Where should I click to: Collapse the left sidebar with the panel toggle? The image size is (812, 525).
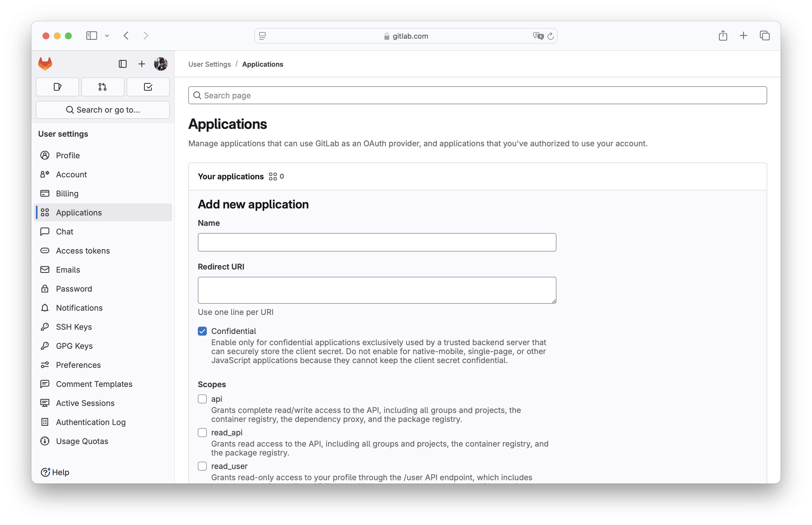point(91,36)
